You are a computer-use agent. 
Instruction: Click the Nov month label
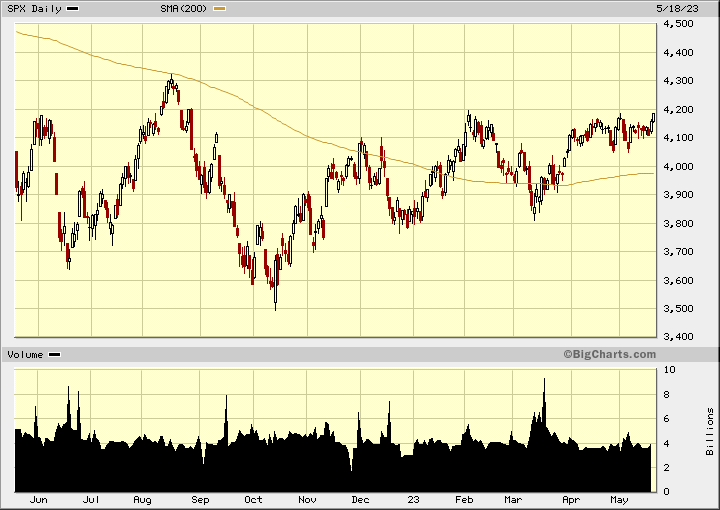tap(307, 500)
